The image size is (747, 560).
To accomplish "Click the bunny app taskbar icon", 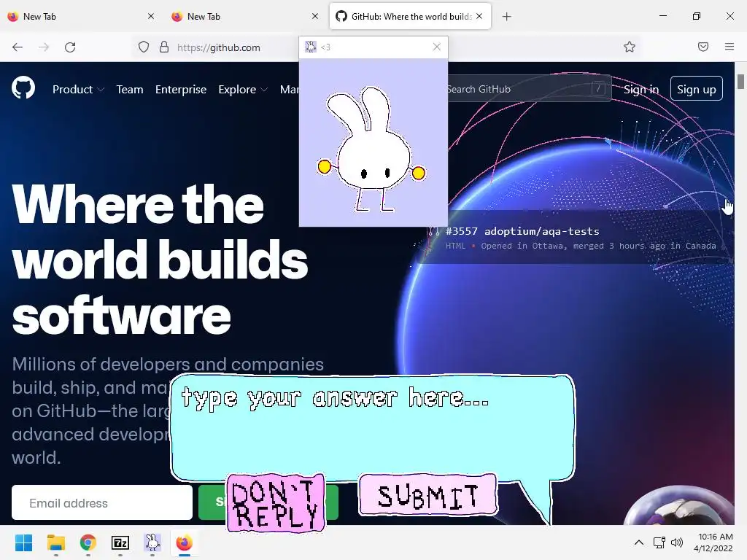I will pyautogui.click(x=152, y=542).
